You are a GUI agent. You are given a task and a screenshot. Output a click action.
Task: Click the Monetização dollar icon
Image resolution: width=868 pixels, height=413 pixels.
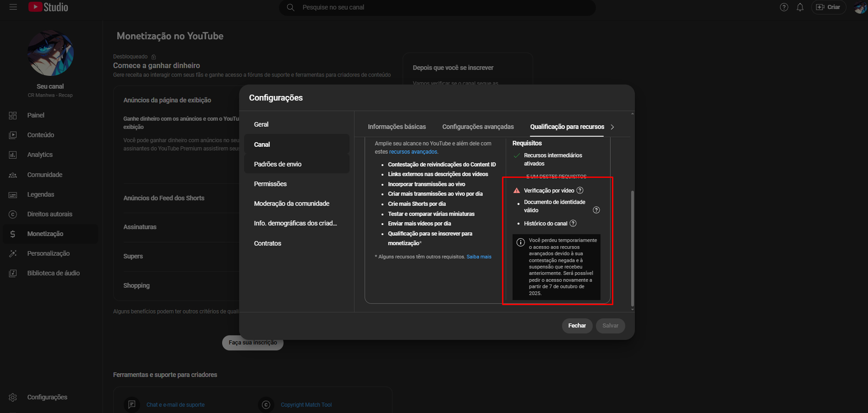click(13, 234)
